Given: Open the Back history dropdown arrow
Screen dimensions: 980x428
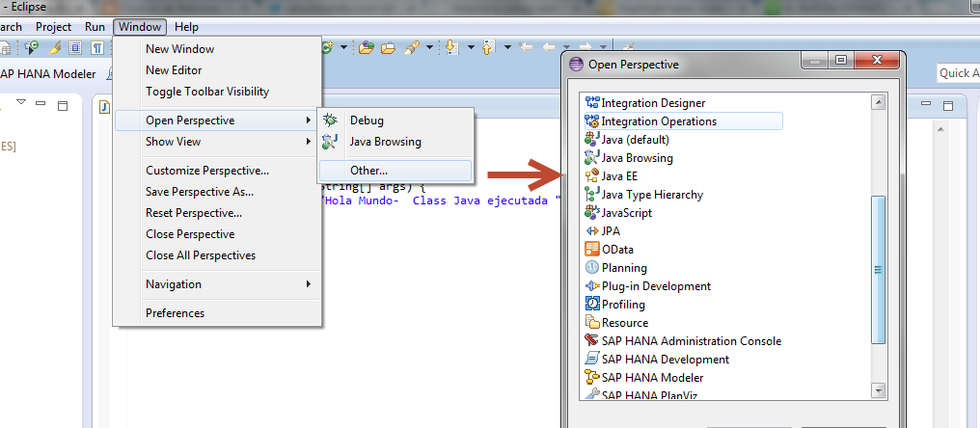Looking at the screenshot, I should [x=566, y=47].
